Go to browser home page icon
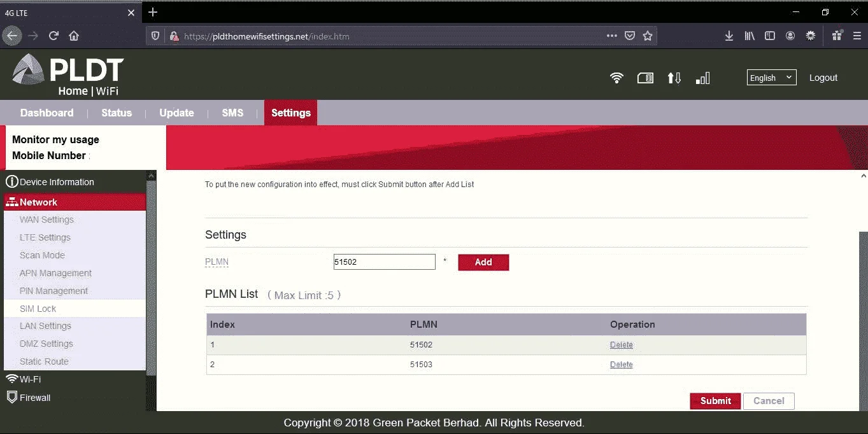868x434 pixels. [74, 36]
